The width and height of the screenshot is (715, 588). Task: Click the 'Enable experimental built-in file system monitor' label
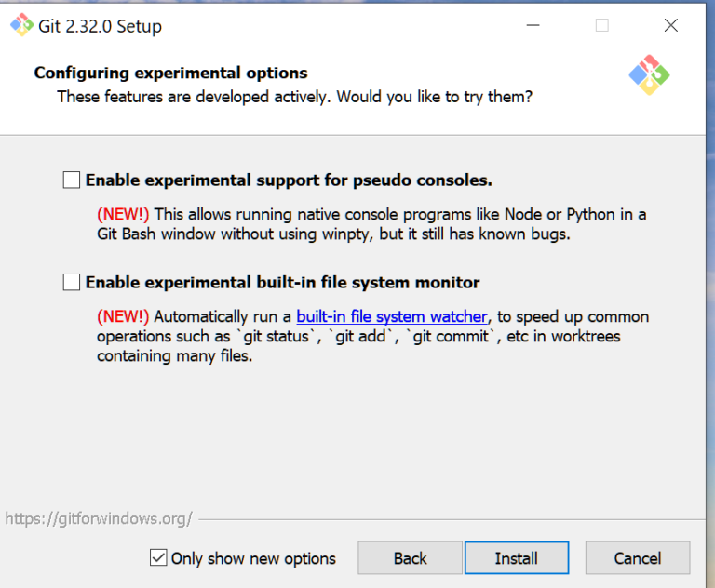click(x=282, y=282)
